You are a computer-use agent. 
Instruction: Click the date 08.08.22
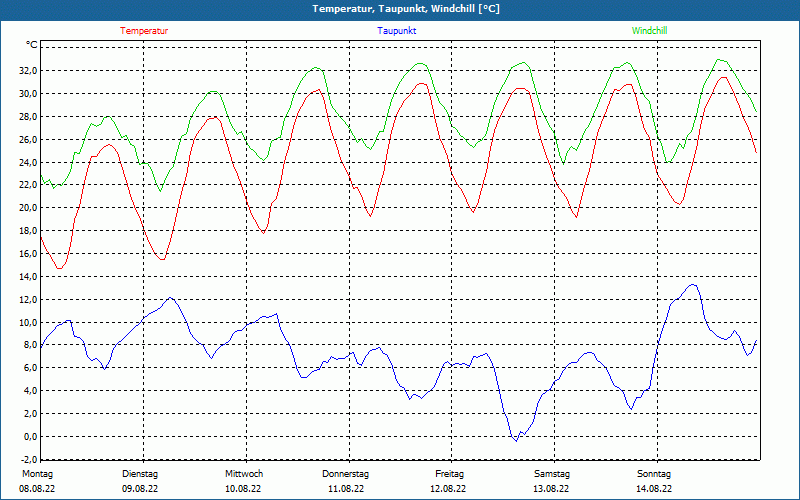pyautogui.click(x=37, y=489)
